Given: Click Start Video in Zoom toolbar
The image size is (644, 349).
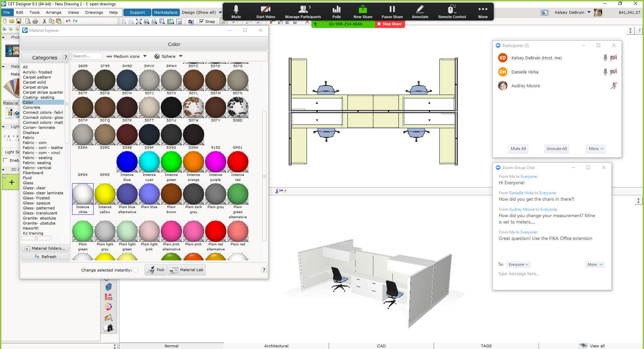Looking at the screenshot, I should click(266, 12).
